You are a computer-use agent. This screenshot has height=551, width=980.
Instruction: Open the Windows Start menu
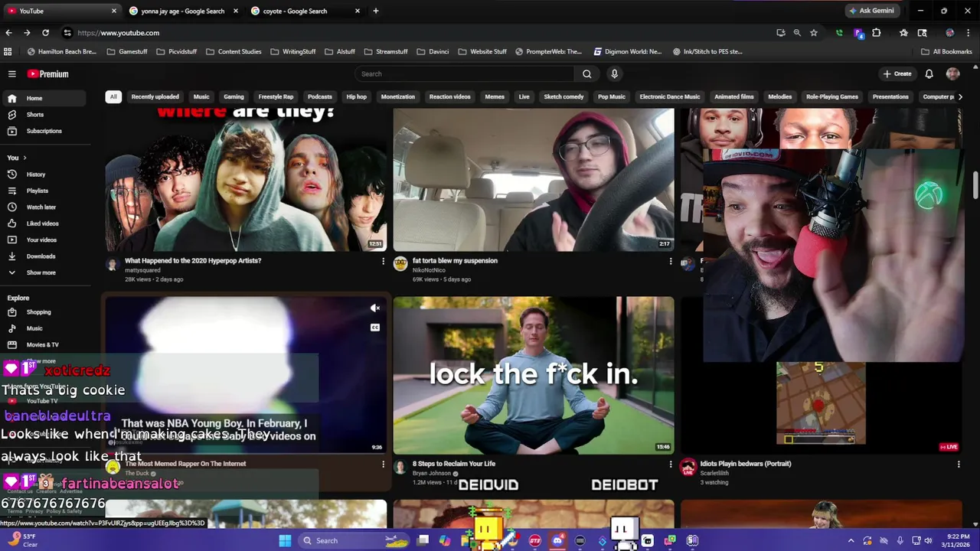tap(284, 540)
